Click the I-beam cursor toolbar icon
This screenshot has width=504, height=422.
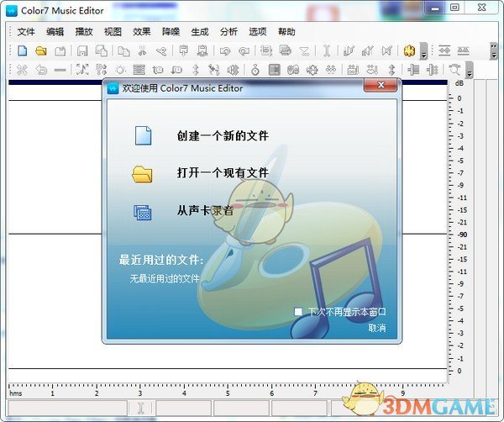tap(327, 50)
